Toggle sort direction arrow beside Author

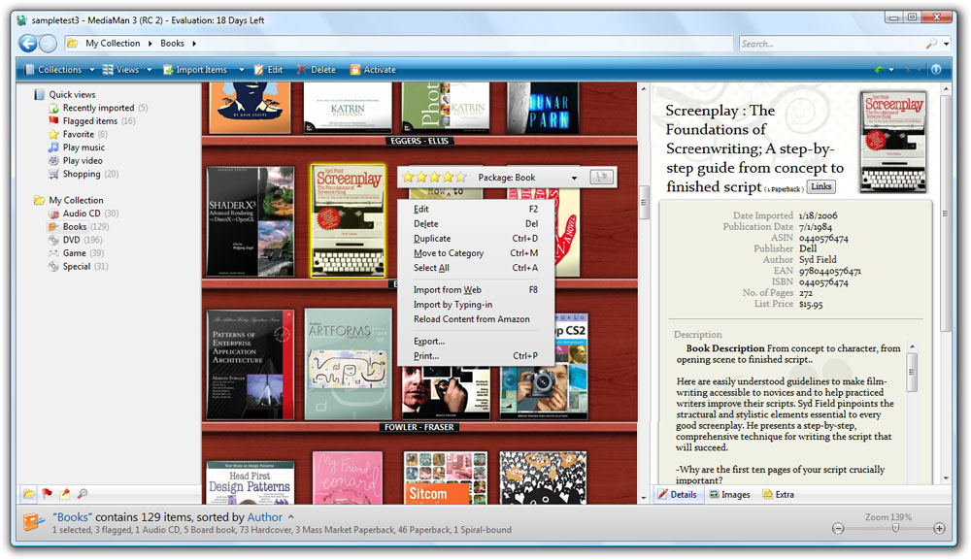(x=290, y=516)
